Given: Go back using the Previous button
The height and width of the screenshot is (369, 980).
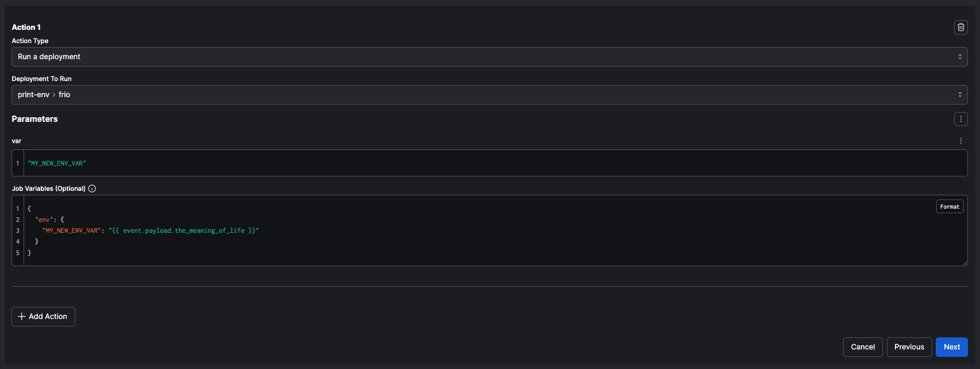Looking at the screenshot, I should [909, 347].
